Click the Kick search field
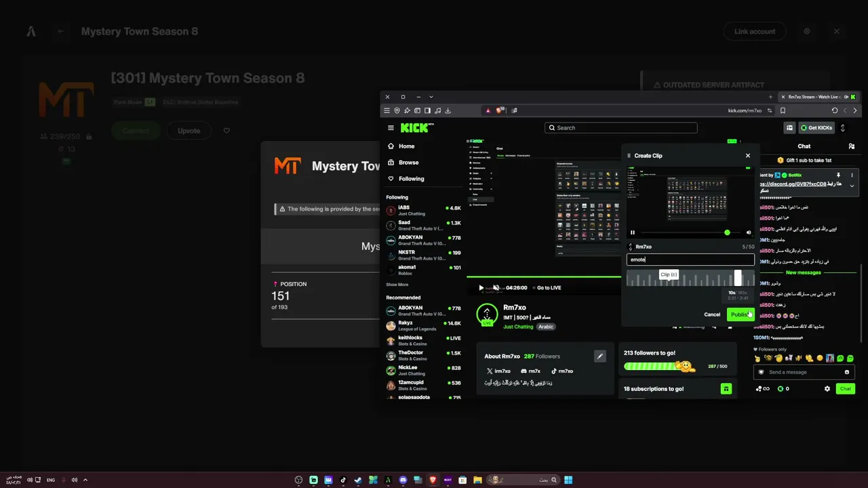The width and height of the screenshot is (868, 488). click(x=620, y=127)
